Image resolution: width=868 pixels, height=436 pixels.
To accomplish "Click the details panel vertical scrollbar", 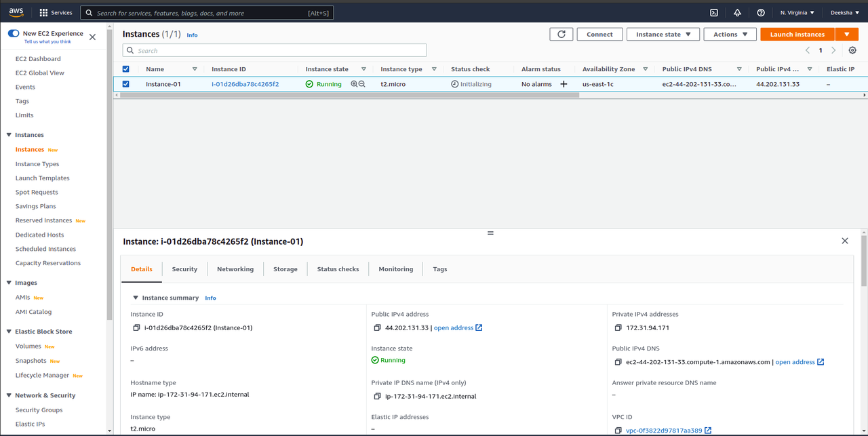I will [x=864, y=261].
